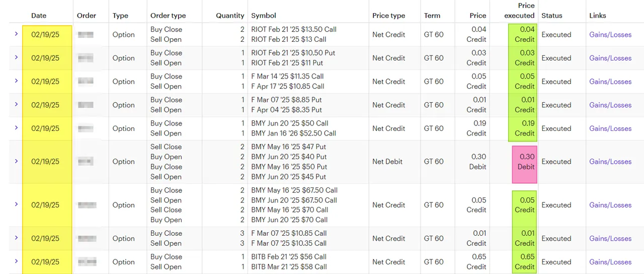Expand the BMY $67.50 Call order row

(x=16, y=204)
